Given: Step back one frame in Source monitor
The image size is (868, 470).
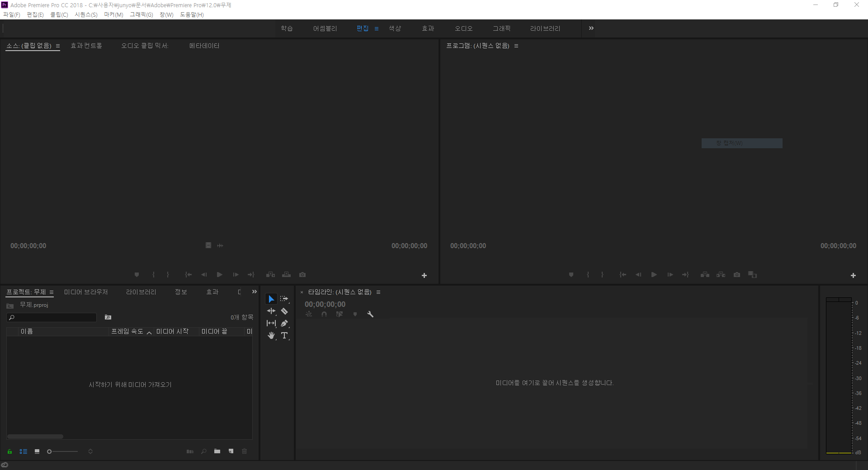Looking at the screenshot, I should tap(204, 275).
